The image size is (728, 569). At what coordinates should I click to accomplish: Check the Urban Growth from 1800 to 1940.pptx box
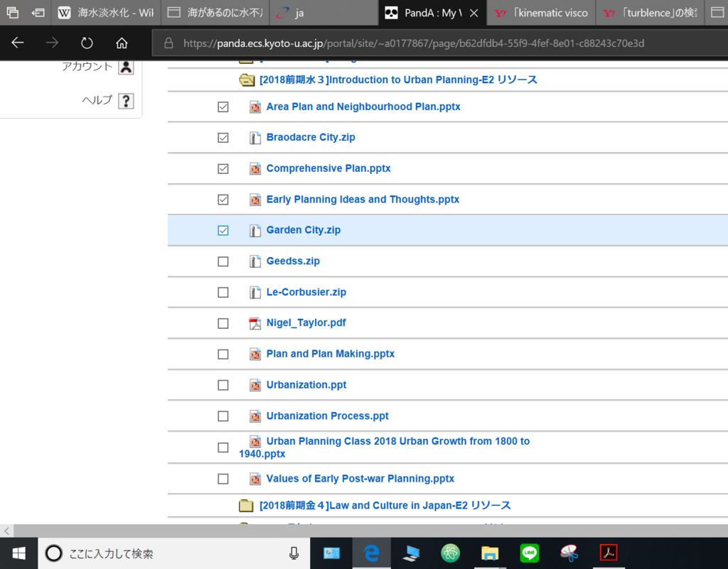coord(223,448)
